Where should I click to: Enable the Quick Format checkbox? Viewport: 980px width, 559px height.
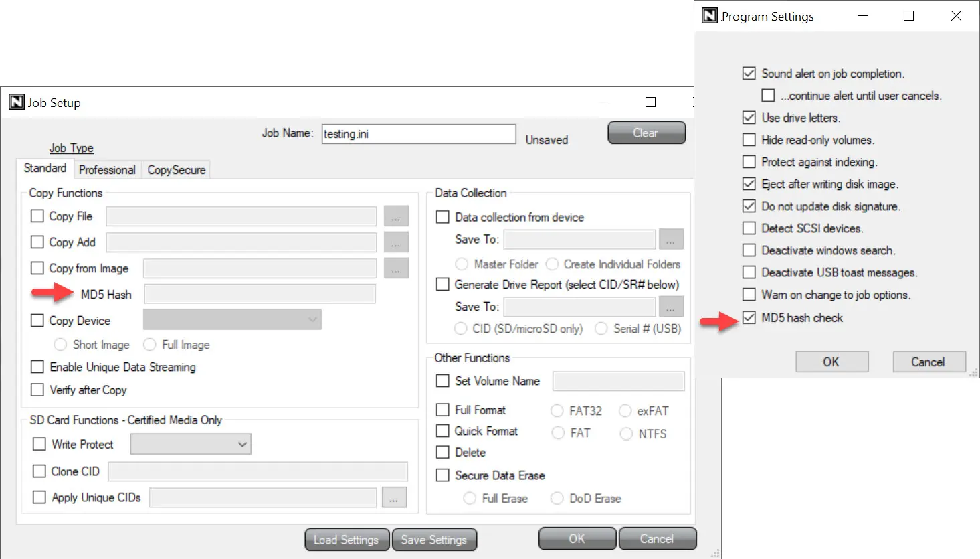click(443, 431)
